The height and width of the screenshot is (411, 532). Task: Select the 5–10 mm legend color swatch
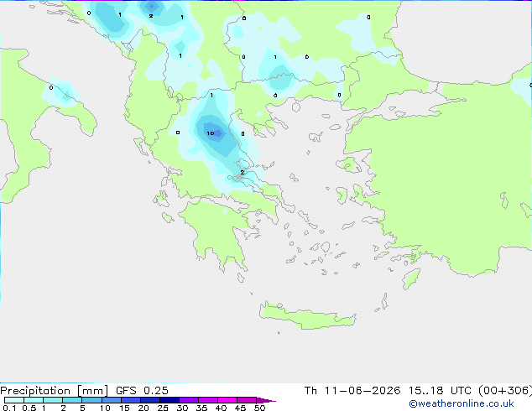(x=91, y=400)
